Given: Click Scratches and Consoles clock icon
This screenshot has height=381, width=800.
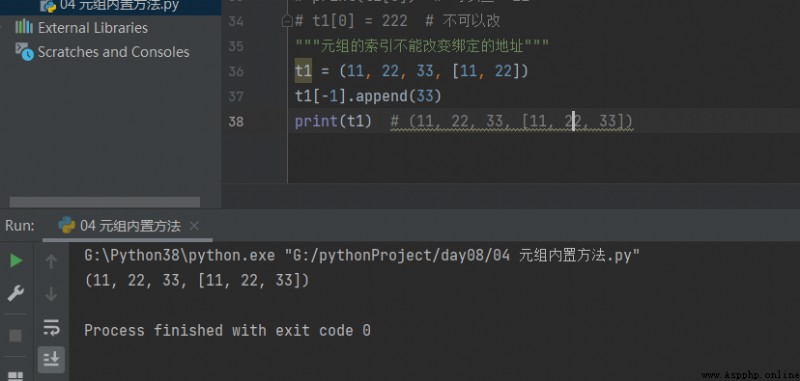Looking at the screenshot, I should click(24, 52).
